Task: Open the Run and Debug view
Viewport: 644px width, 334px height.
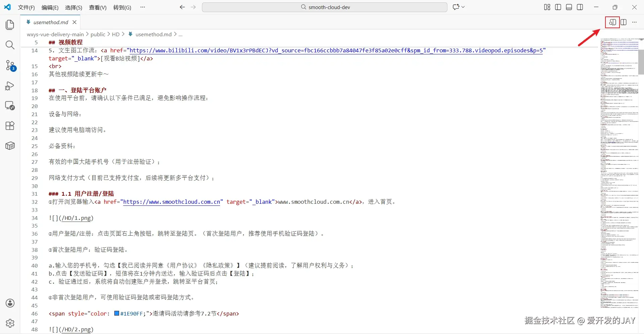Action: [x=10, y=86]
